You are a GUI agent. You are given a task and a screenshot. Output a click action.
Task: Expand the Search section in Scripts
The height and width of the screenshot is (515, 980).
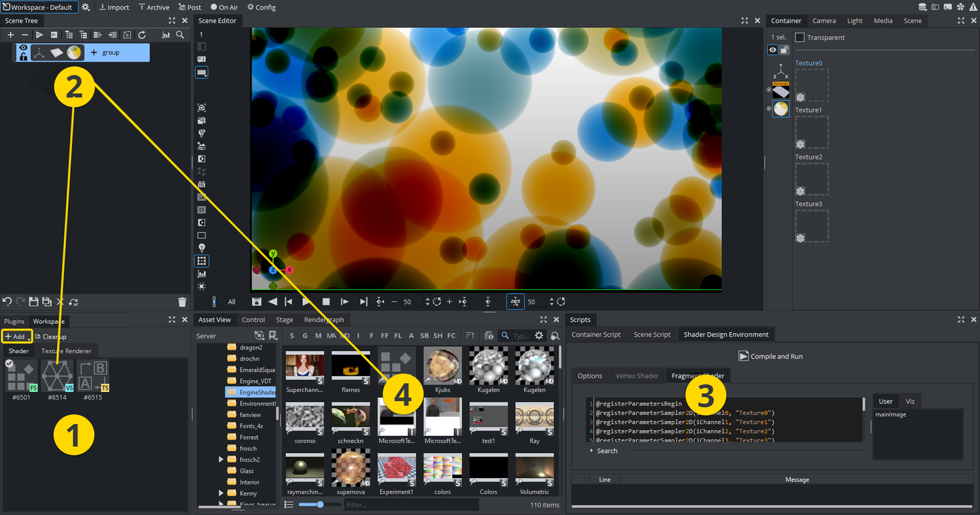(604, 451)
